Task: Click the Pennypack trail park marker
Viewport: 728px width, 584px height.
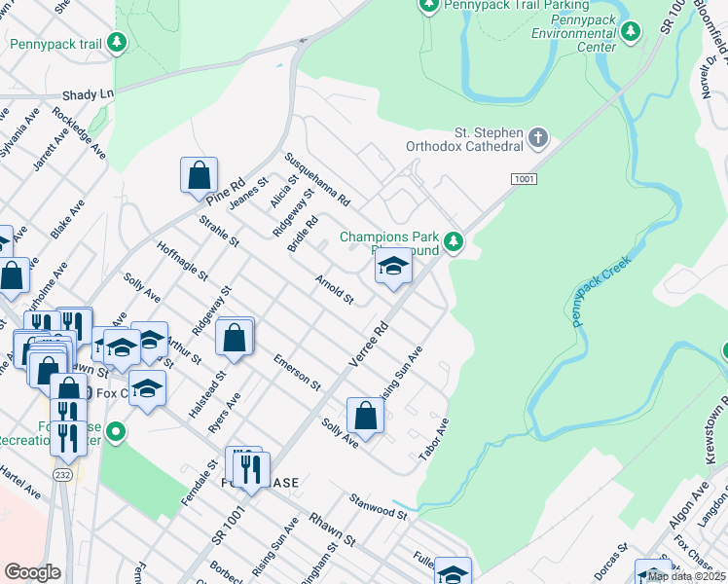Action: pos(117,42)
